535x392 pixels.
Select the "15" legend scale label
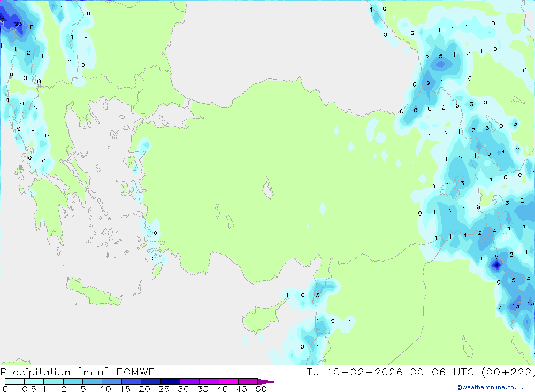(125, 389)
